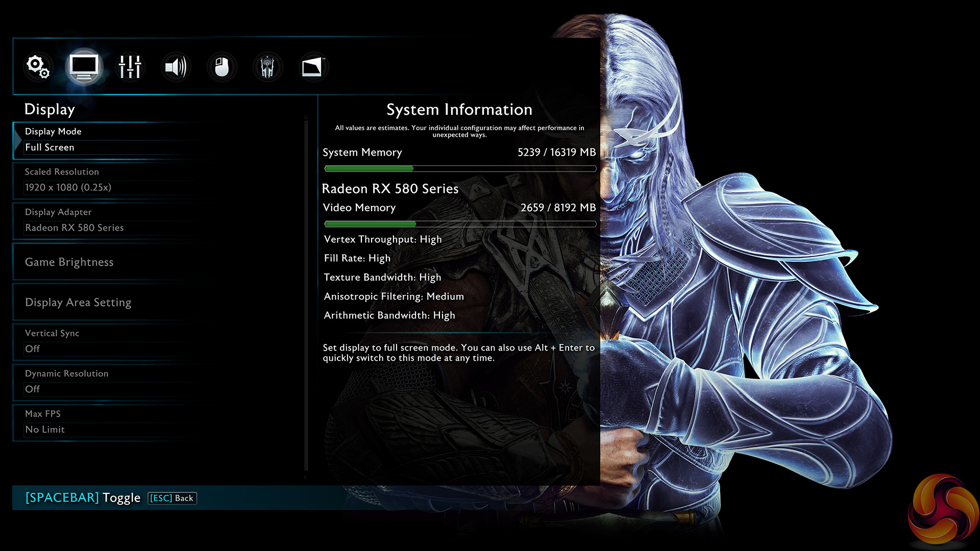Open the mouse controls settings icon

click(x=222, y=67)
